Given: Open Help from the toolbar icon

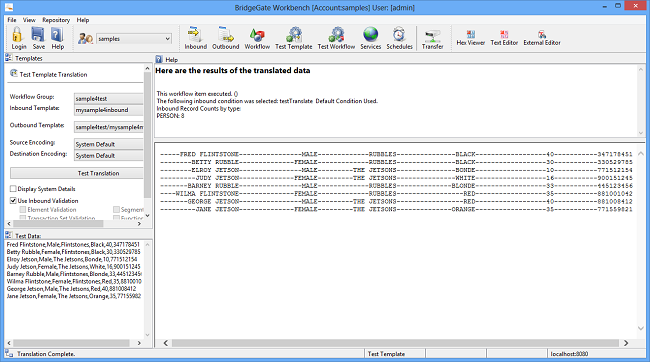Looking at the screenshot, I should click(57, 38).
